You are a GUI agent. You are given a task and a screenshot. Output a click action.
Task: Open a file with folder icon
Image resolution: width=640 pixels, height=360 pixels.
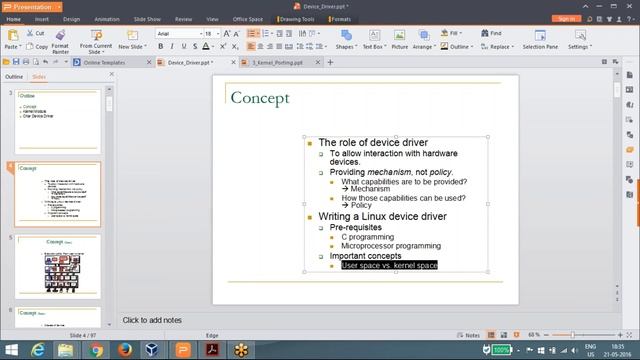(6, 62)
